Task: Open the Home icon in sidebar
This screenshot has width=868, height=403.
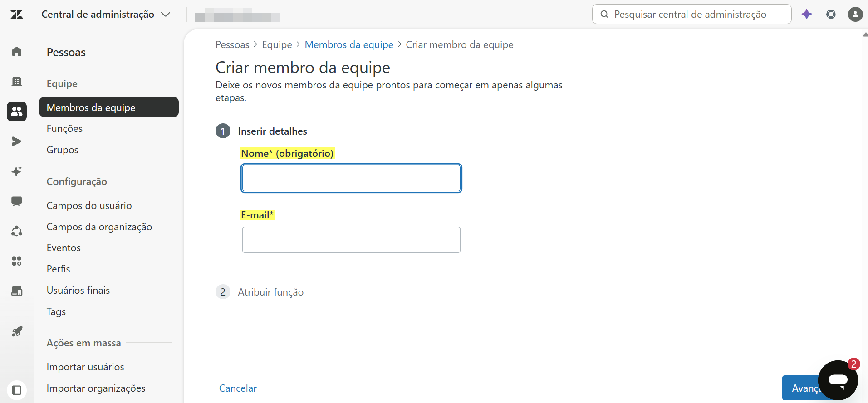Action: tap(17, 52)
